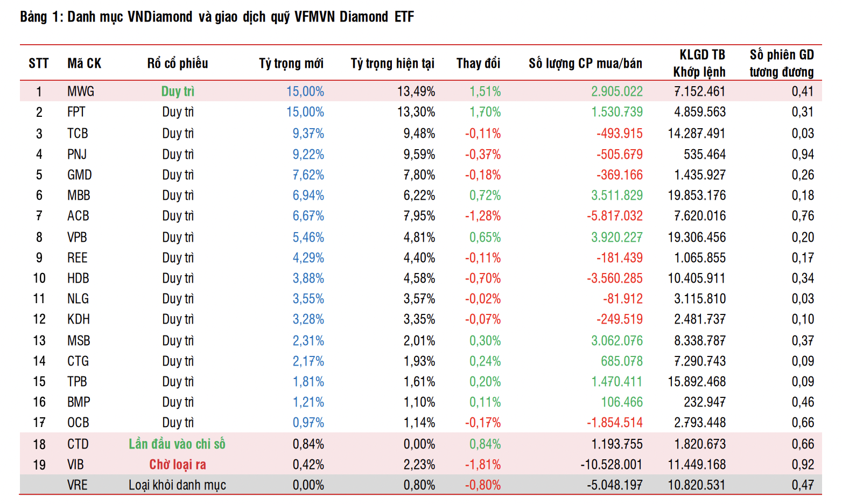Click average volume 15.892.468

click(697, 382)
